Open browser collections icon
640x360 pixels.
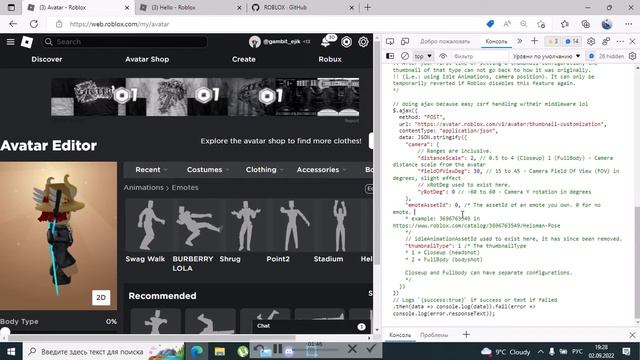(585, 24)
